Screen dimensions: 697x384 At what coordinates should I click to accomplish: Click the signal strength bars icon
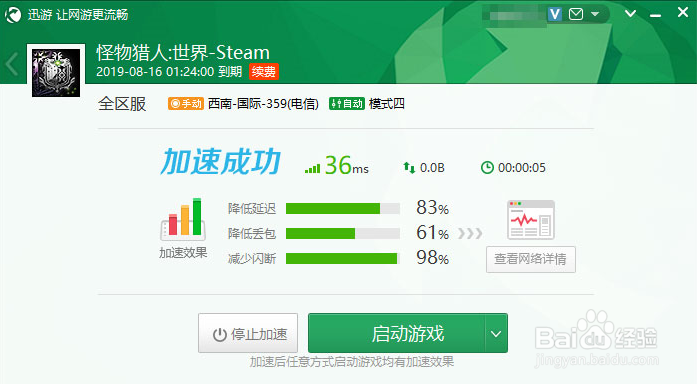[x=312, y=168]
